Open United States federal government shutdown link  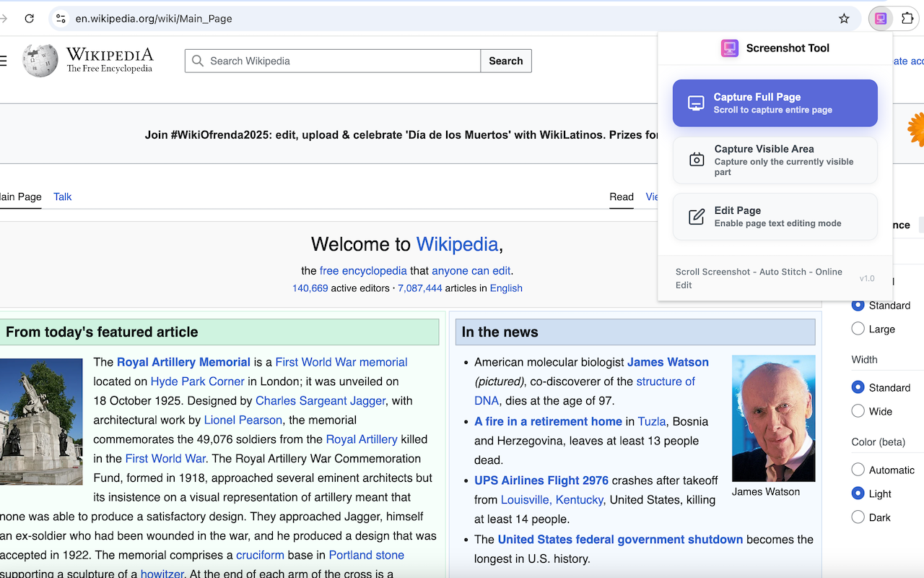620,540
